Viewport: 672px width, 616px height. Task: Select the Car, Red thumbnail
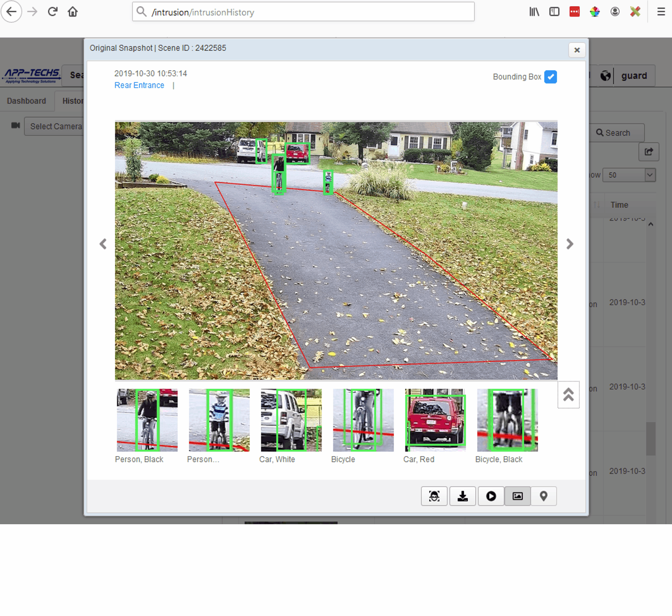(435, 420)
